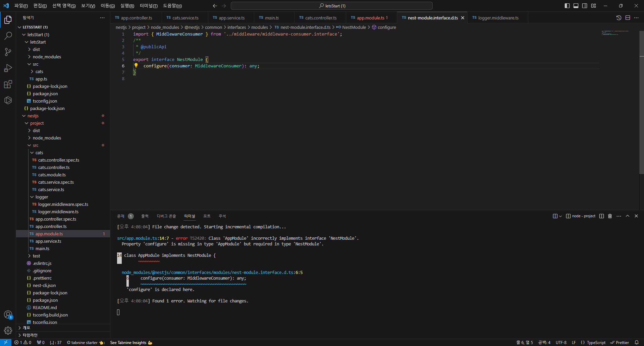The image size is (644, 346).
Task: Open the Manage gear icon
Action: (8, 331)
